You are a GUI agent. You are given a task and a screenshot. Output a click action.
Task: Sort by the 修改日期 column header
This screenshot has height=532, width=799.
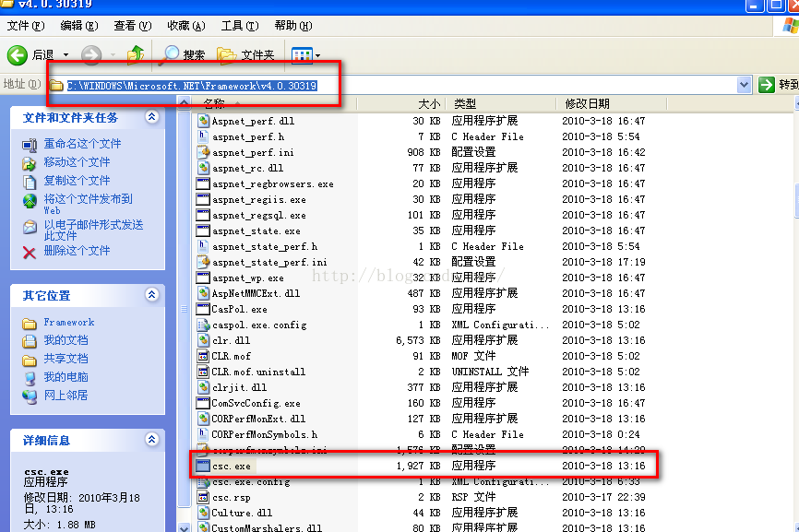[611, 104]
